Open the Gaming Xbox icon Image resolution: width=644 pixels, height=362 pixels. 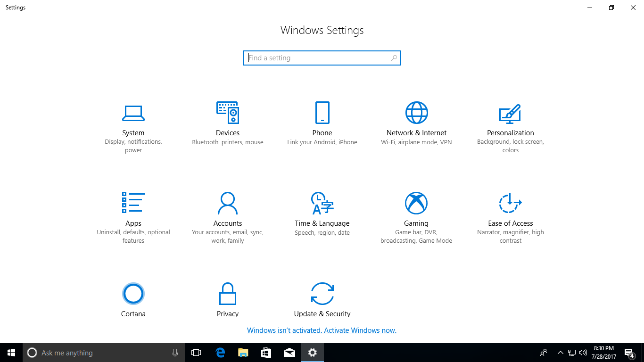[416, 203]
